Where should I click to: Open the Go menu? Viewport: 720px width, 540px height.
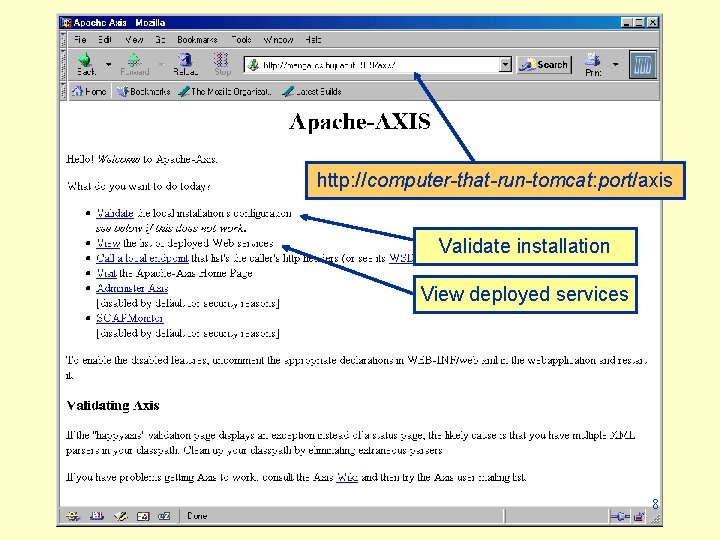pyautogui.click(x=160, y=40)
